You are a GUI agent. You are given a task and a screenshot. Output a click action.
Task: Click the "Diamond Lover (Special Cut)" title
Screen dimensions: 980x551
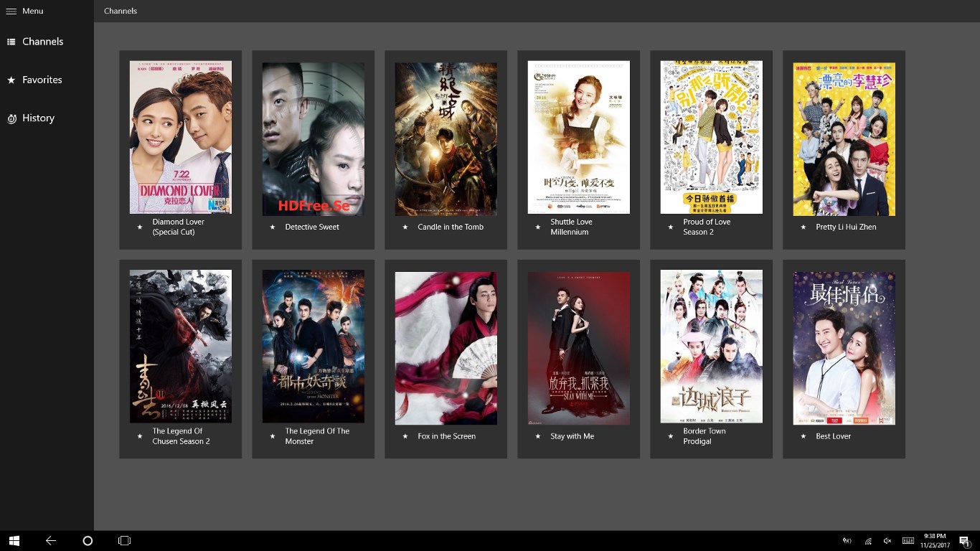tap(178, 227)
